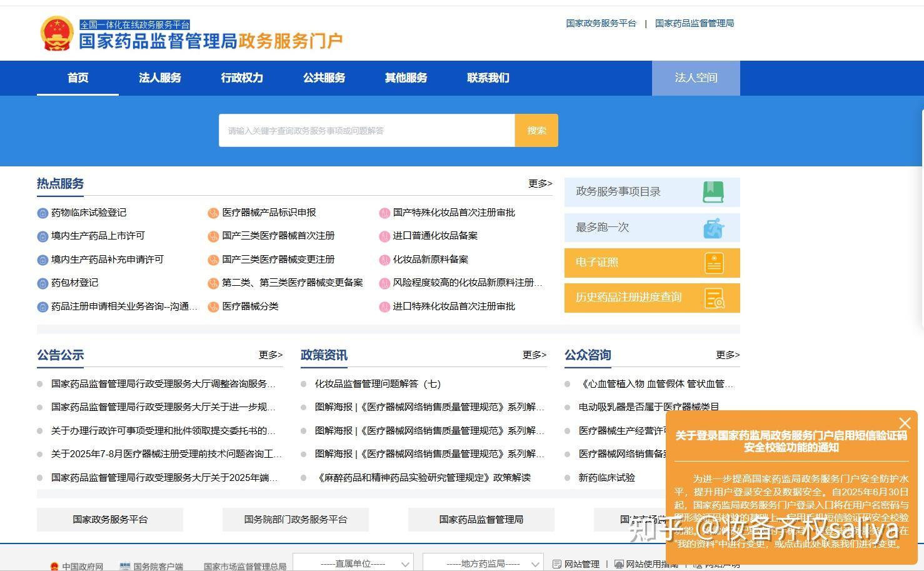Image resolution: width=924 pixels, height=571 pixels.
Task: Click the 国家药品监督管理局 footer button
Action: [481, 520]
